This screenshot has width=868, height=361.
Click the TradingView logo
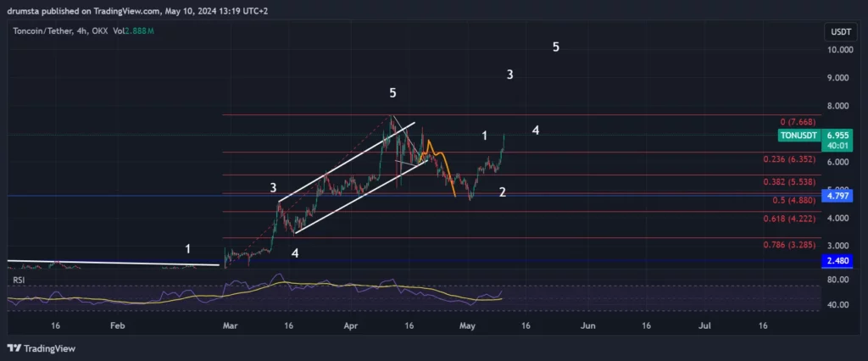point(42,348)
